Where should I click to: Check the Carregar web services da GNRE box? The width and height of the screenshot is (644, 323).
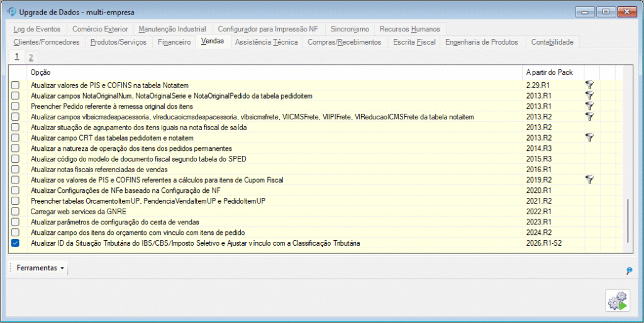(15, 212)
